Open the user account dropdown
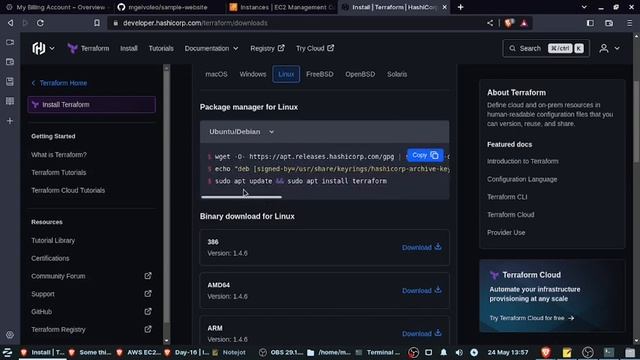The width and height of the screenshot is (640, 360). click(x=609, y=48)
